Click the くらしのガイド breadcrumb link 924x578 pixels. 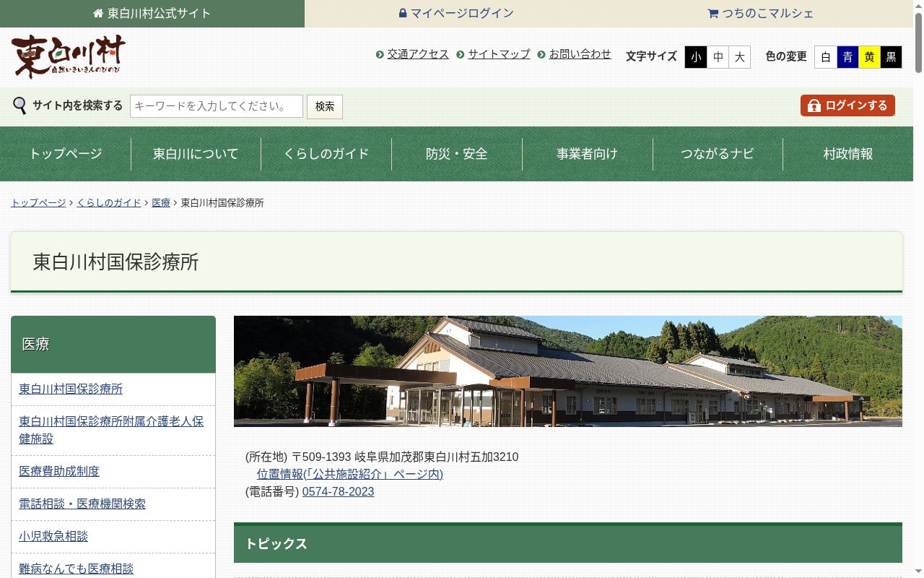(x=109, y=203)
